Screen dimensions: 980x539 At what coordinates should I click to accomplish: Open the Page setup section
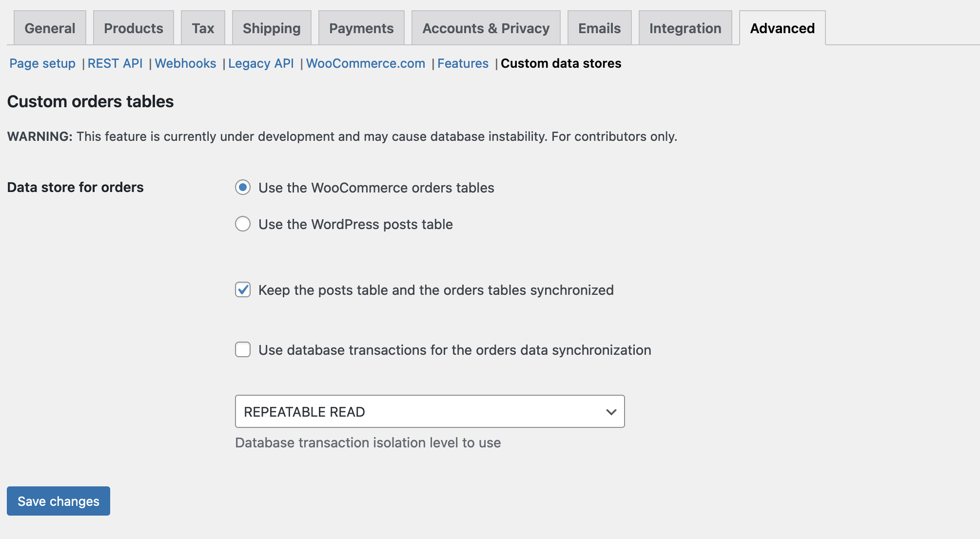point(42,63)
